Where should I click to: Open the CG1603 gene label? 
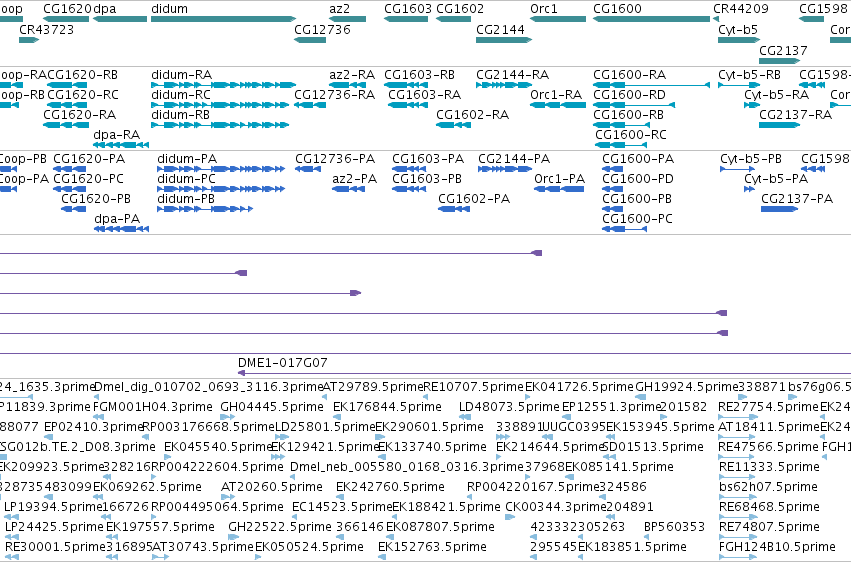pos(408,9)
